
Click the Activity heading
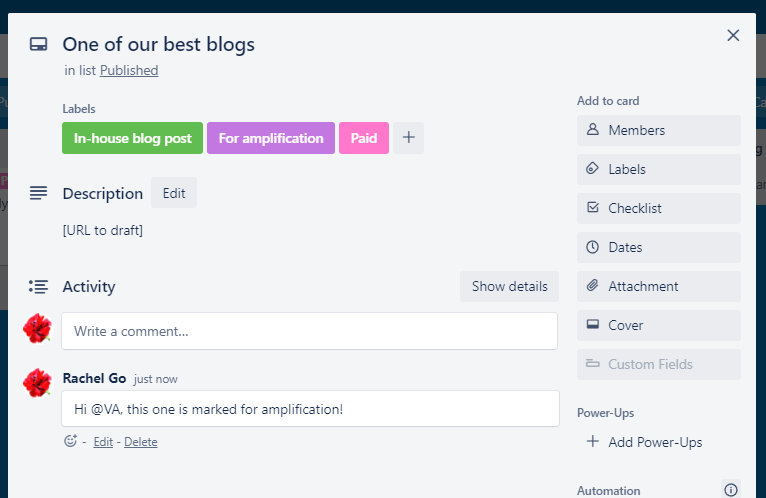click(x=89, y=286)
